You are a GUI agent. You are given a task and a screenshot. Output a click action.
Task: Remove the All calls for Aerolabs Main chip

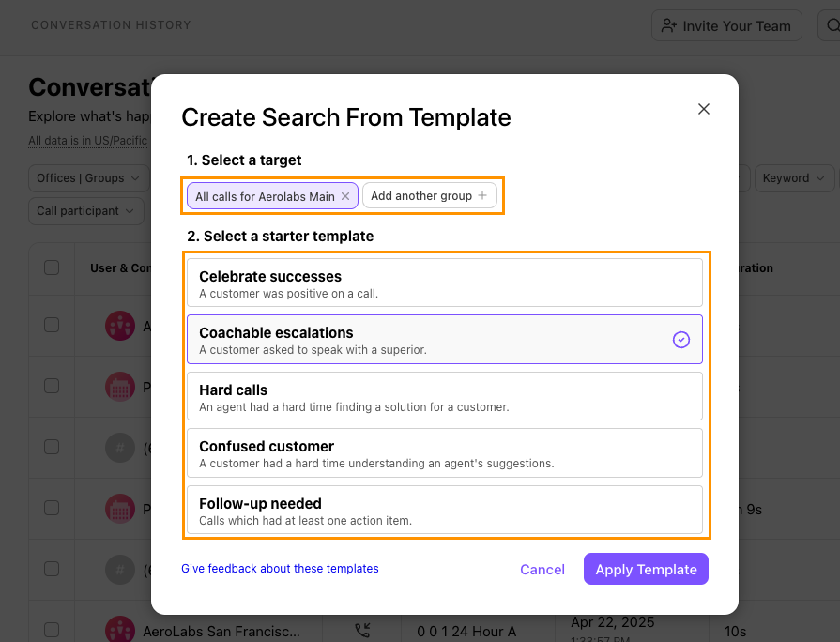(345, 196)
